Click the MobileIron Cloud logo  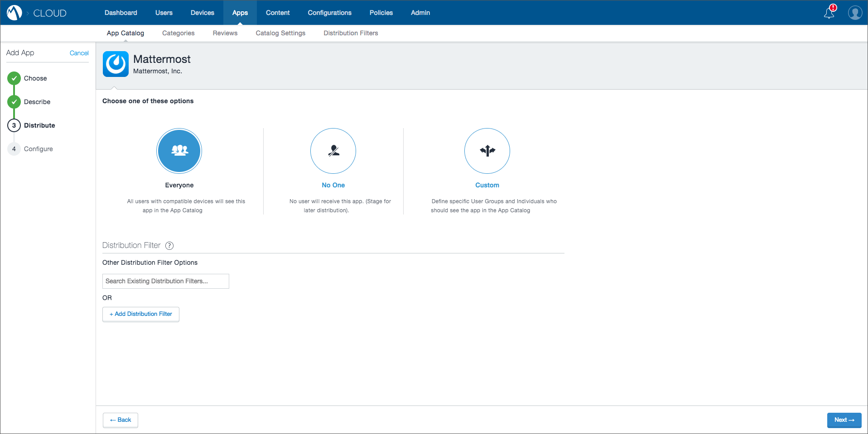(14, 13)
